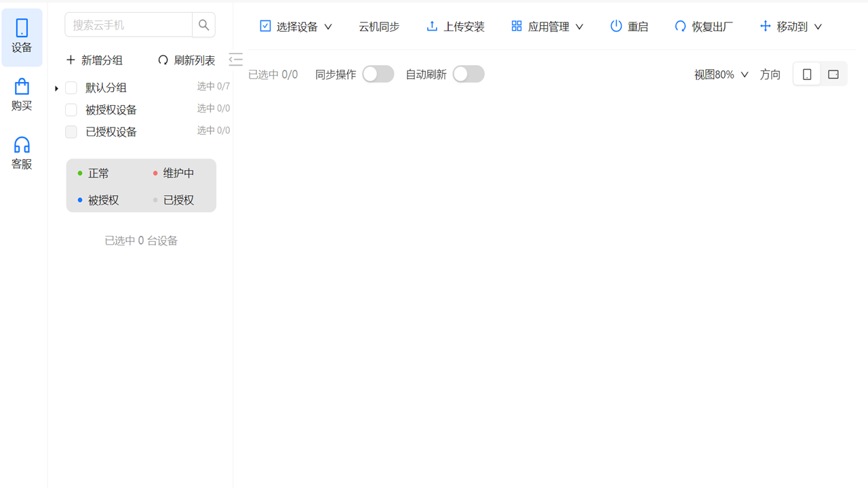Open the 选择设备 device selection dropdown
The image size is (868, 488).
pos(295,26)
